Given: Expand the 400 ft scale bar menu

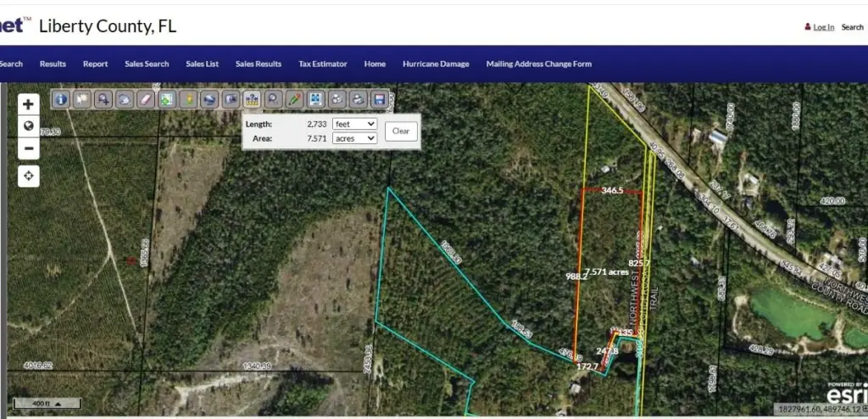Looking at the screenshot, I should [47, 403].
